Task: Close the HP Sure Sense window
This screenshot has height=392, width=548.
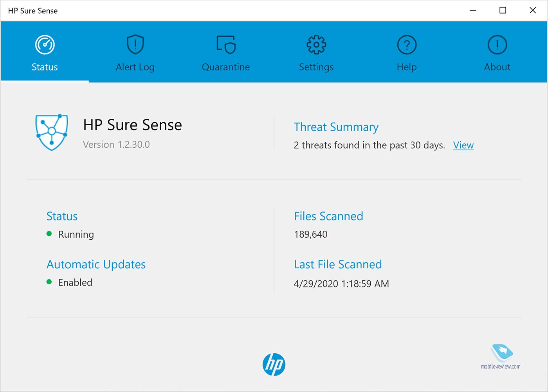Action: [533, 11]
